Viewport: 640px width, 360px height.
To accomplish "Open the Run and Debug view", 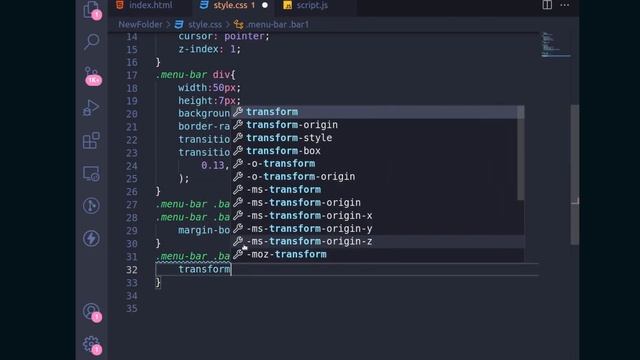I will point(91,108).
